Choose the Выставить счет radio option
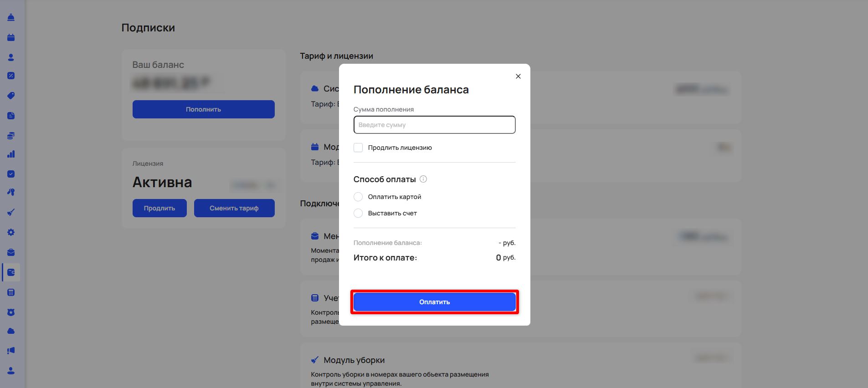 pos(358,213)
